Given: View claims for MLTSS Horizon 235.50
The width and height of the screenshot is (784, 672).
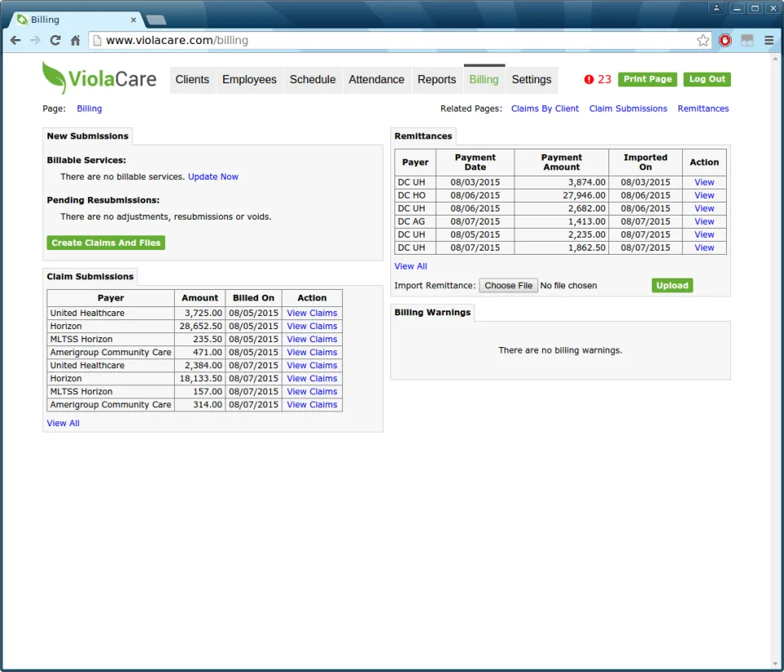Looking at the screenshot, I should tap(312, 339).
